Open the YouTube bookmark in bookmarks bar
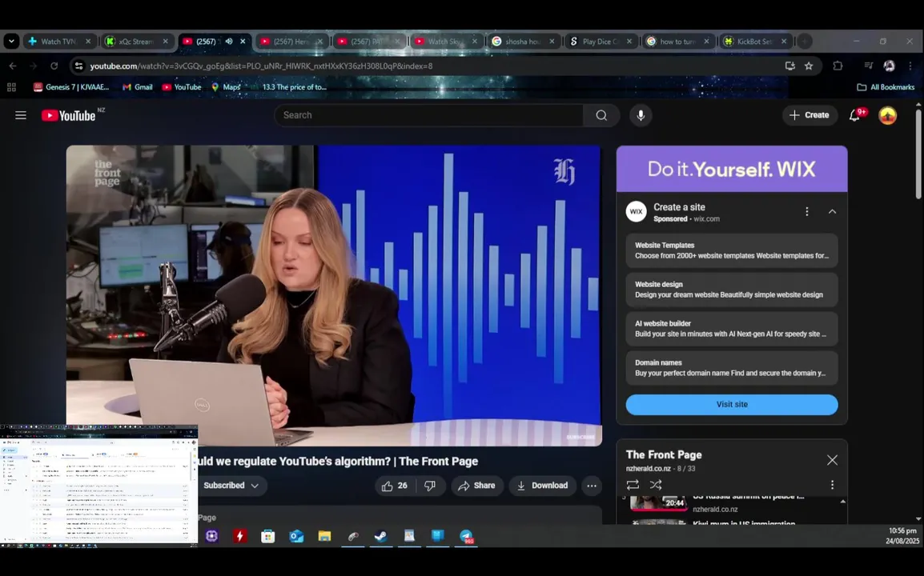The width and height of the screenshot is (924, 576). pos(182,87)
